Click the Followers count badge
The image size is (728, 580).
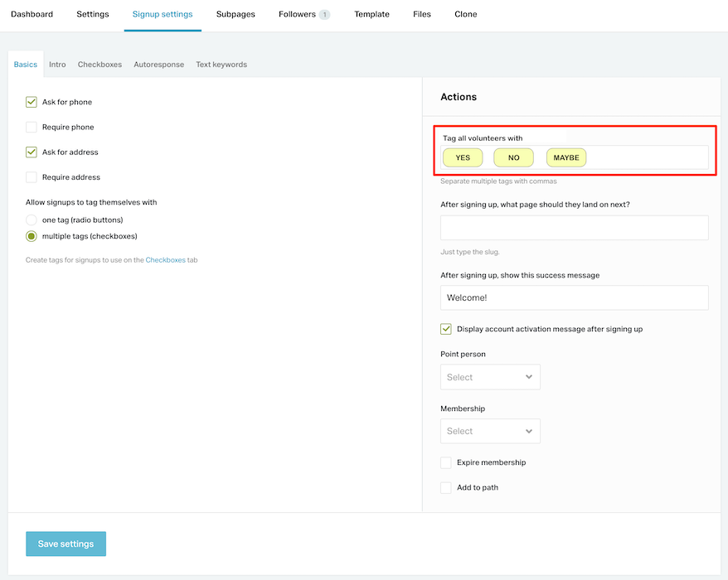(324, 15)
